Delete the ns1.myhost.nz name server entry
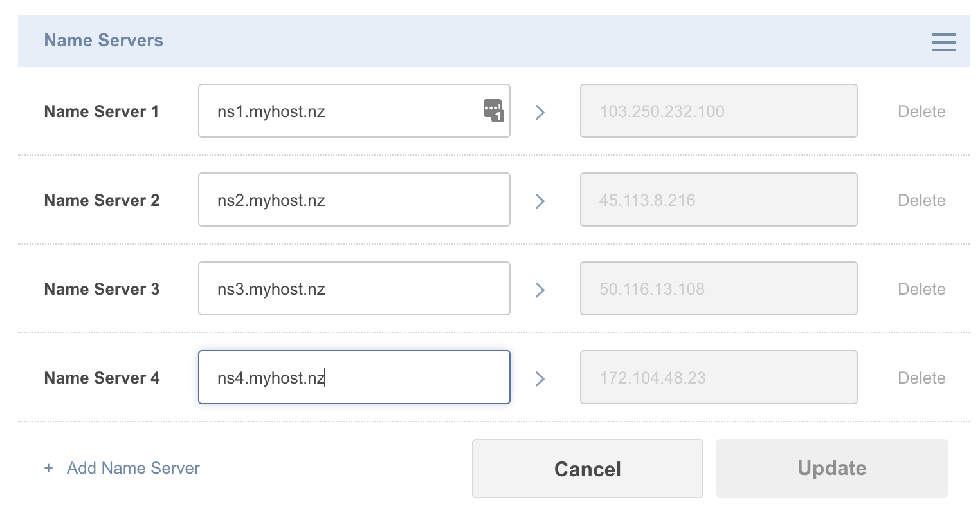Viewport: 980px width, 520px height. [921, 111]
